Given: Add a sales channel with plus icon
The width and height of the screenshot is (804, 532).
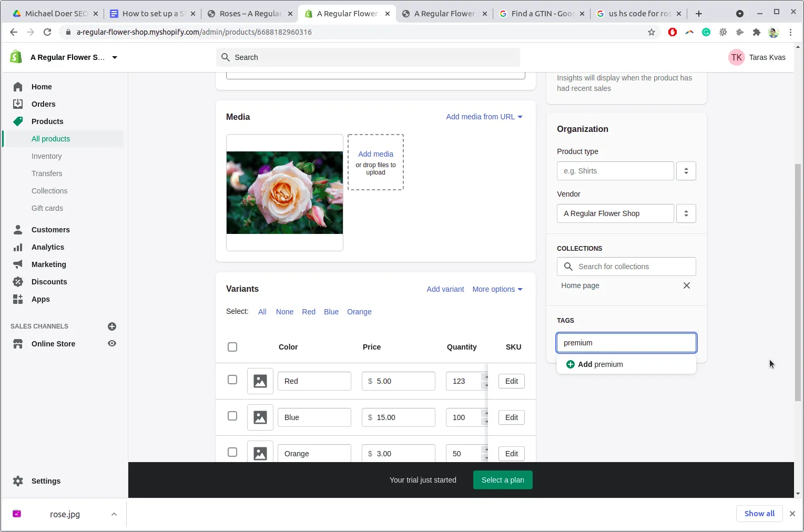Looking at the screenshot, I should pos(111,326).
